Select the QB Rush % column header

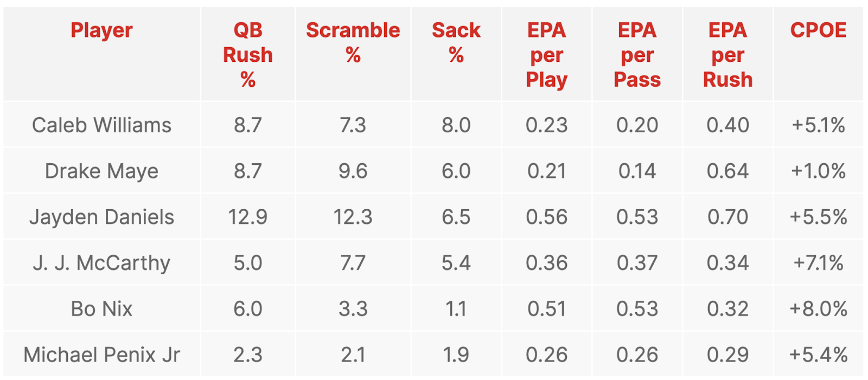[248, 55]
